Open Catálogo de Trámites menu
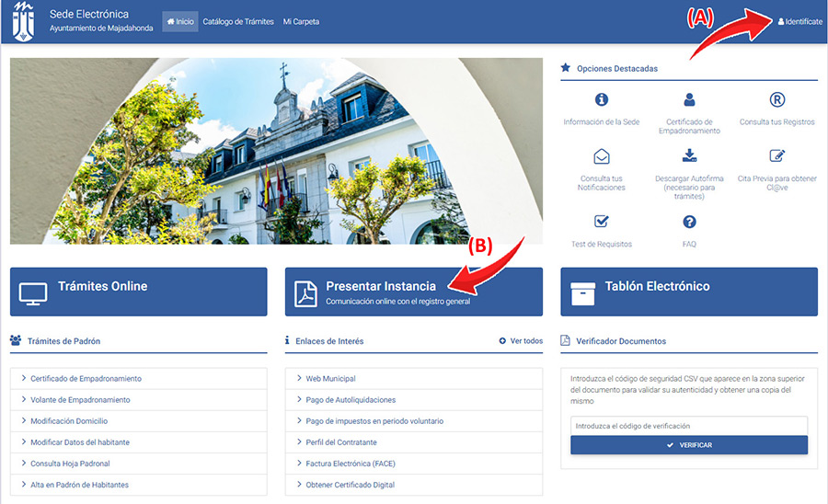Screen dimensions: 828x504 tap(238, 21)
